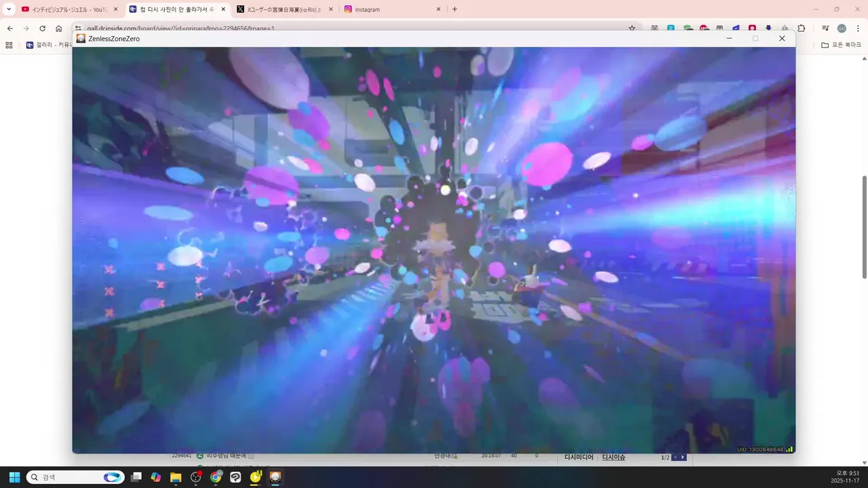Click the blue download-arrow extension icon
Image resolution: width=868 pixels, height=488 pixels.
pos(769,28)
